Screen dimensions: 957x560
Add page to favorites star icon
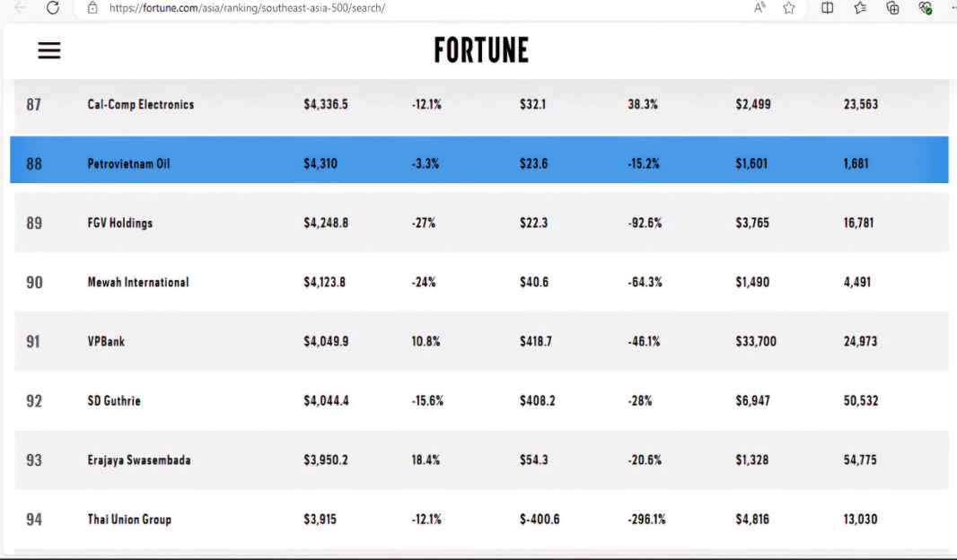coord(789,8)
